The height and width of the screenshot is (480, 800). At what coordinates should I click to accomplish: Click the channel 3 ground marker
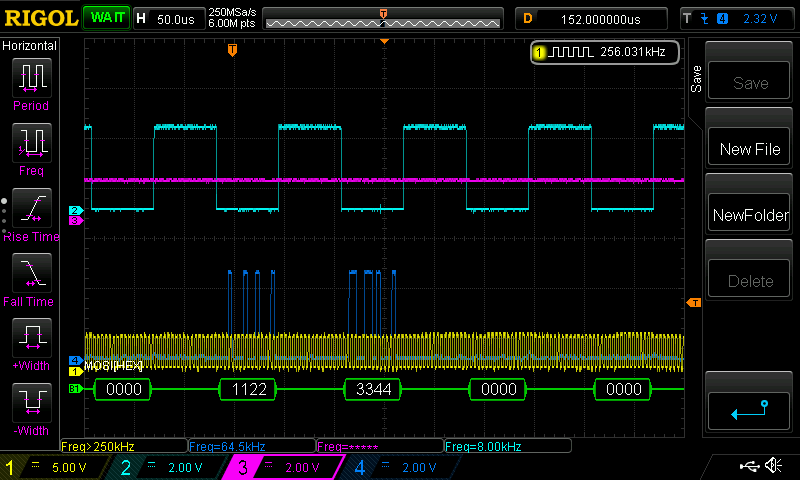tap(76, 220)
